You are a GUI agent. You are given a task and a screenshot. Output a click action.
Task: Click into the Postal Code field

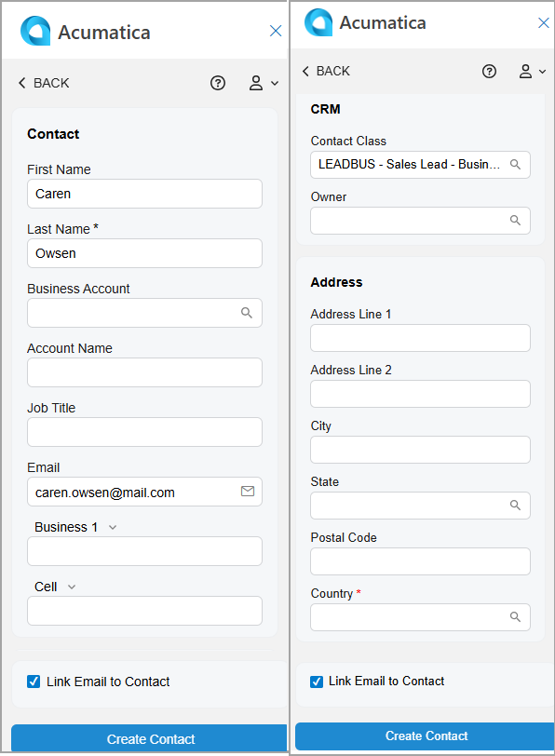[x=421, y=561]
